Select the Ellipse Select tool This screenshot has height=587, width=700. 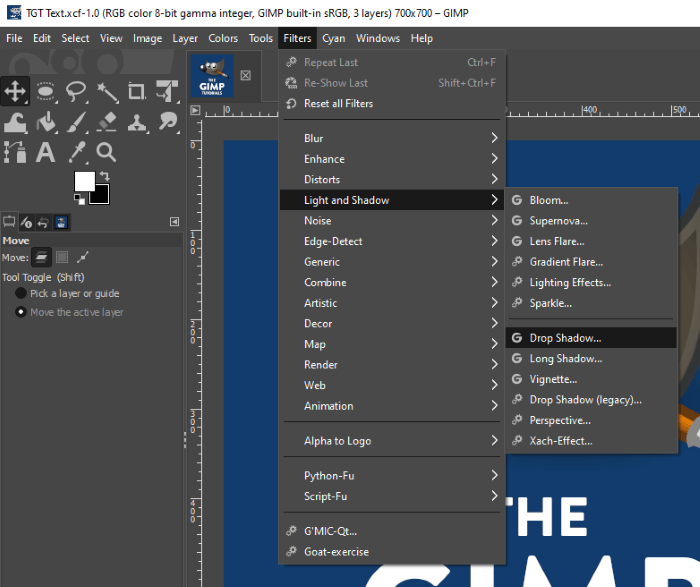46,91
